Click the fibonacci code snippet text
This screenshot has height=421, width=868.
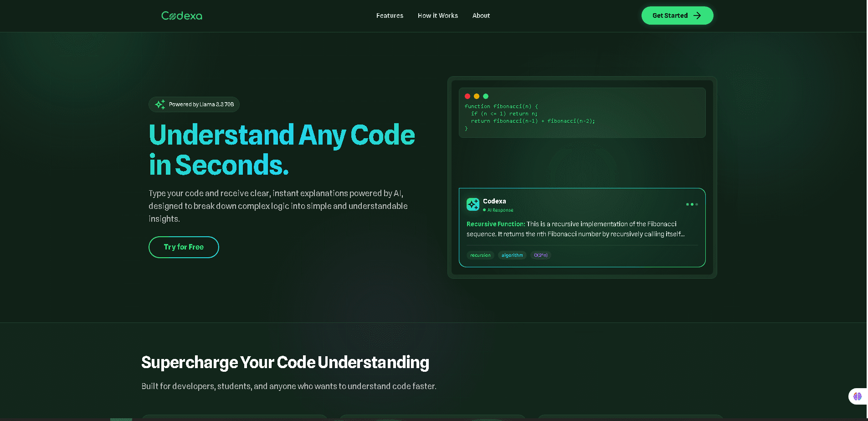(529, 117)
